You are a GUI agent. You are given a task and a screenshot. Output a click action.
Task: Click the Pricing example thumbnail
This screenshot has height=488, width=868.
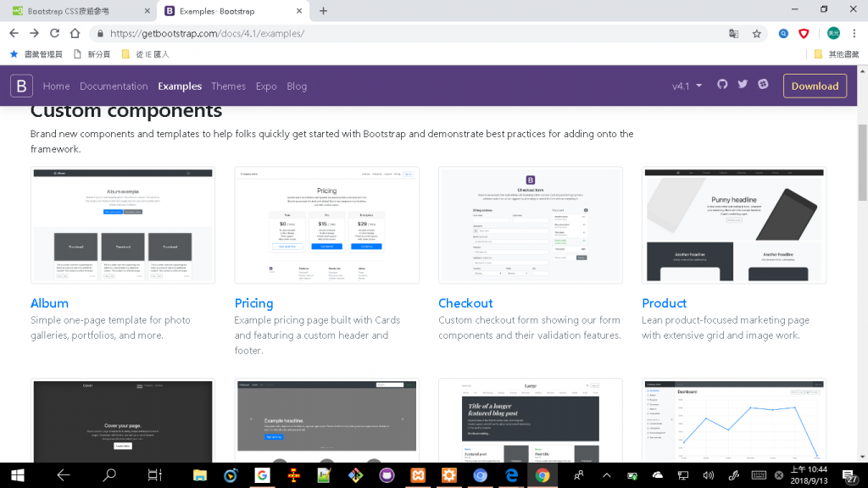point(326,225)
